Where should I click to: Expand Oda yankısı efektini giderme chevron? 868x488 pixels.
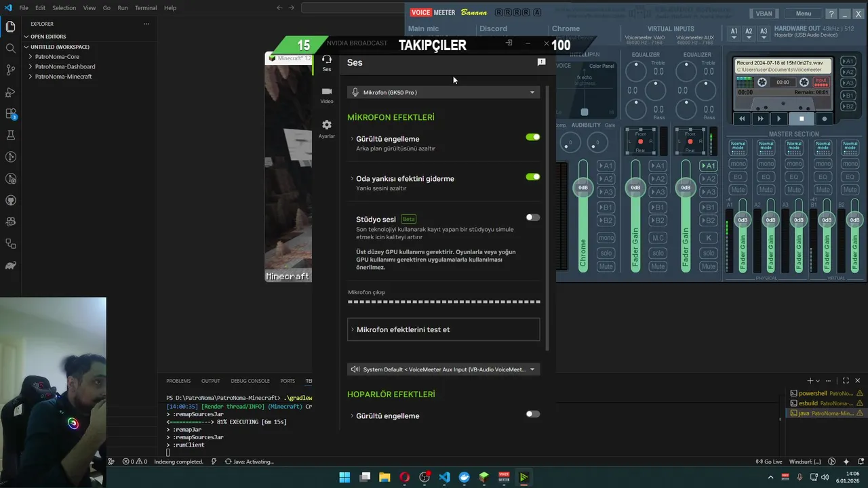(x=352, y=179)
